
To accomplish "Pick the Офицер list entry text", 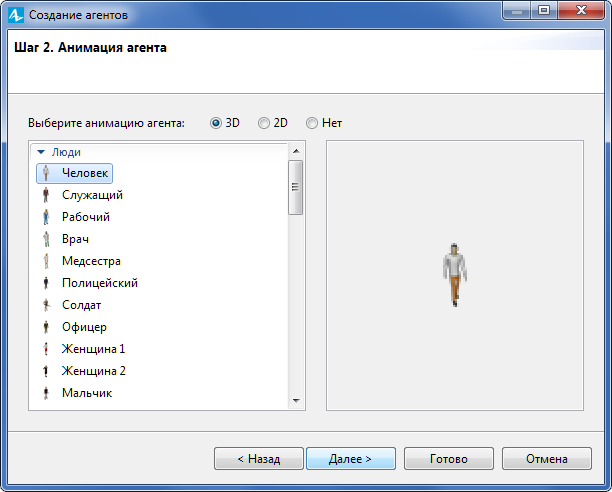I will tap(84, 327).
